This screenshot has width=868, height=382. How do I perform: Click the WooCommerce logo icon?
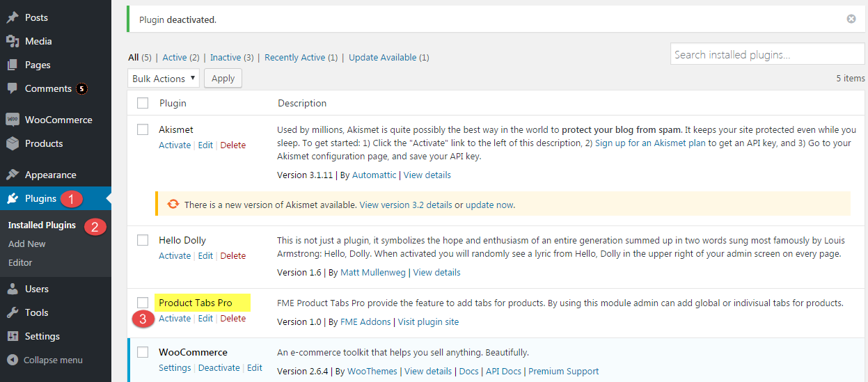point(13,120)
